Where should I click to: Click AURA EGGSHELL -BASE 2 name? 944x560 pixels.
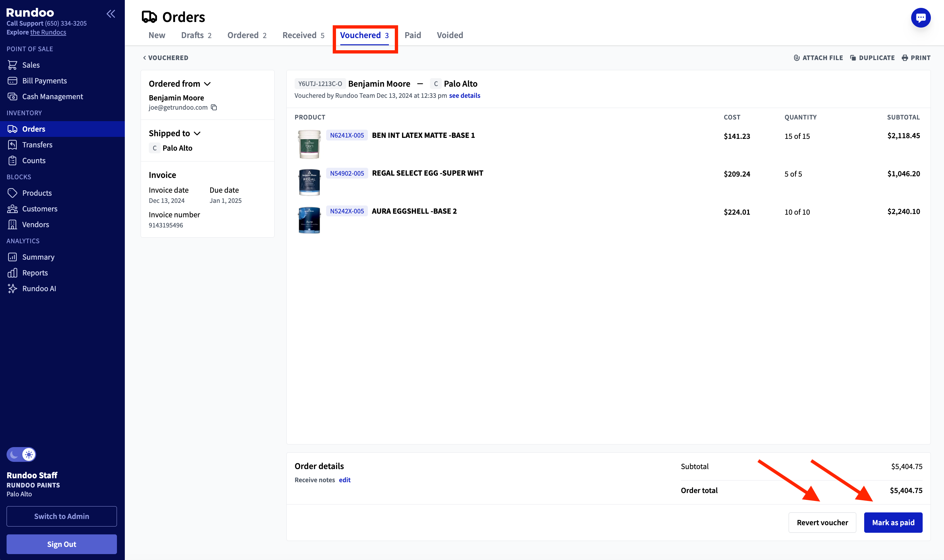tap(414, 211)
